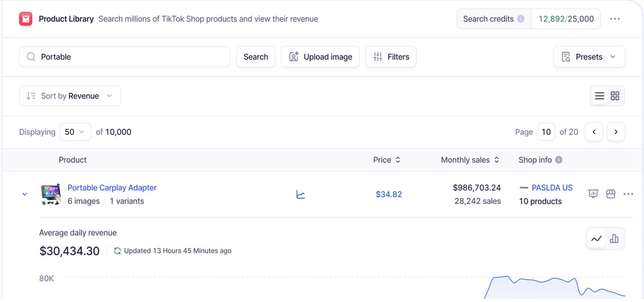644x302 pixels.
Task: Click the Product column header
Action: 72,160
